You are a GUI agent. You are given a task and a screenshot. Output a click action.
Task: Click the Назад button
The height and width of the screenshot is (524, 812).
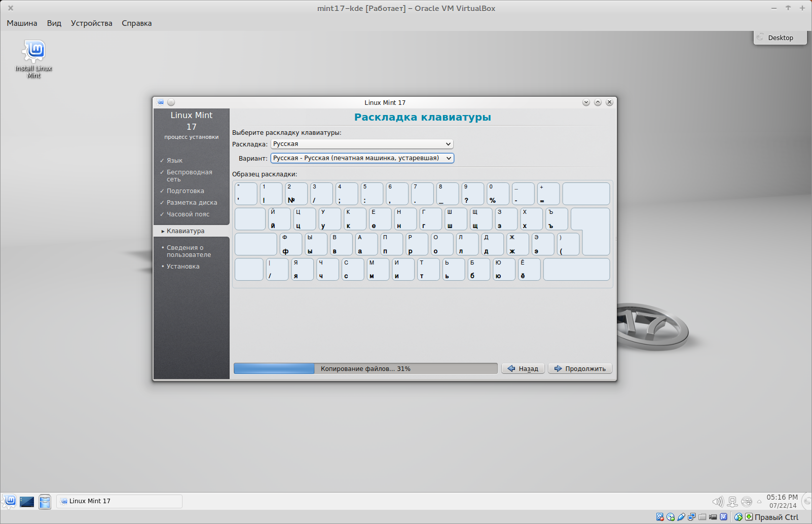click(x=523, y=368)
